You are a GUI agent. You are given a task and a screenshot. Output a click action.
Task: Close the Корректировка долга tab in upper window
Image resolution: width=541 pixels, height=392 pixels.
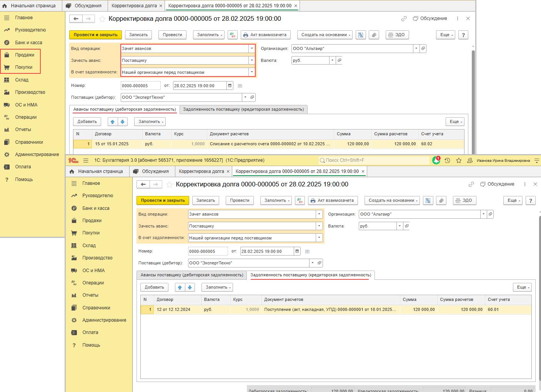point(161,6)
